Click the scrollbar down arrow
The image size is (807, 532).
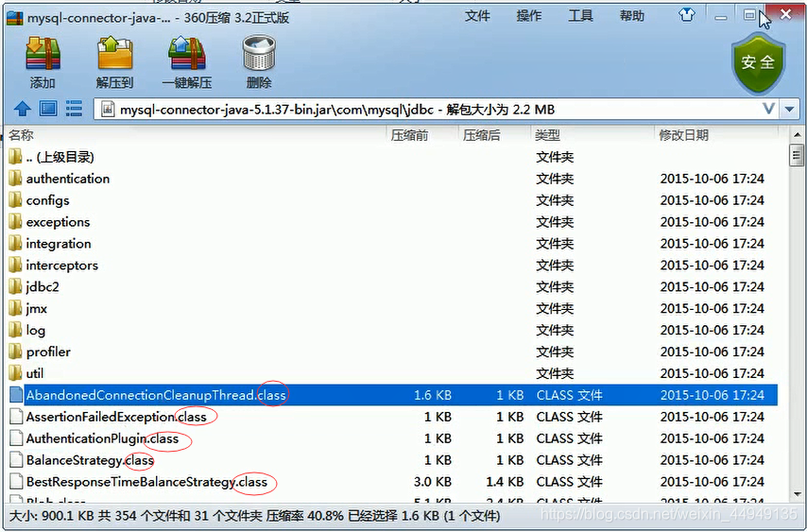coord(797,494)
